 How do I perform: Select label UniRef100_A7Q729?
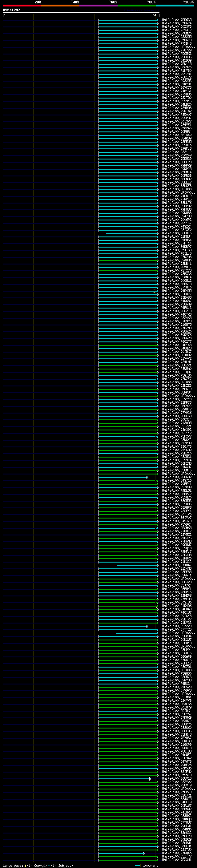(176, 50)
